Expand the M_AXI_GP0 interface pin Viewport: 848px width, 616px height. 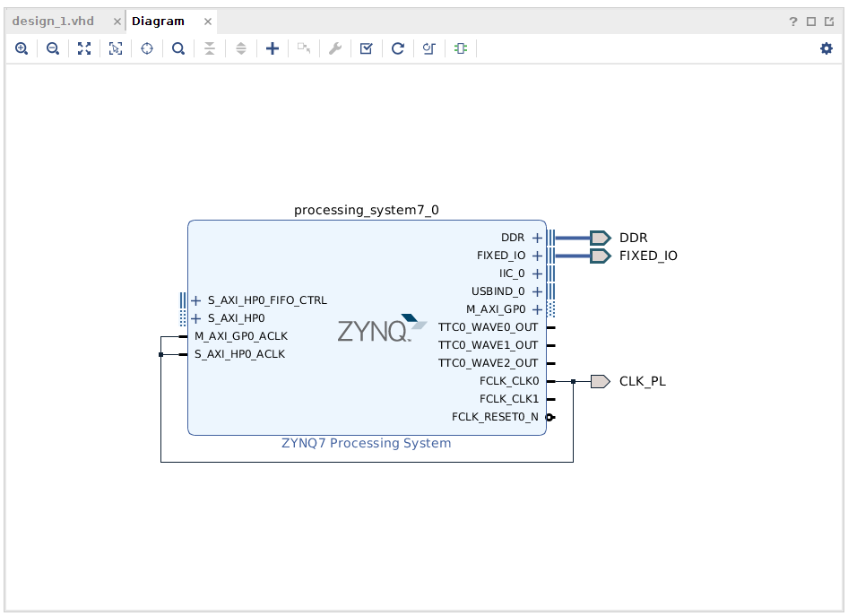click(x=536, y=308)
